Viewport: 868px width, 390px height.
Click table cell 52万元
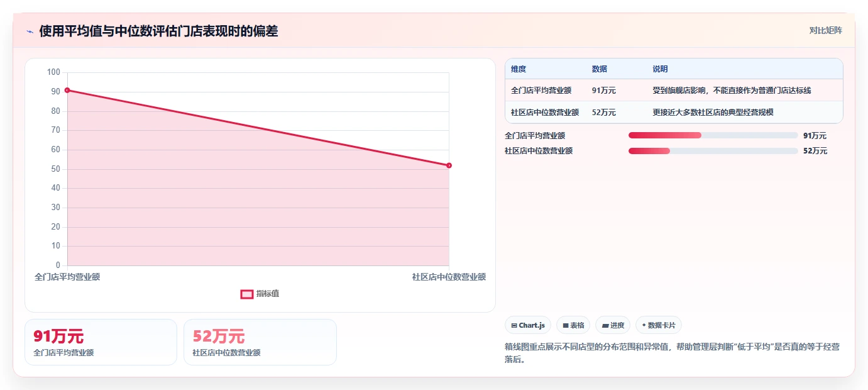point(603,113)
